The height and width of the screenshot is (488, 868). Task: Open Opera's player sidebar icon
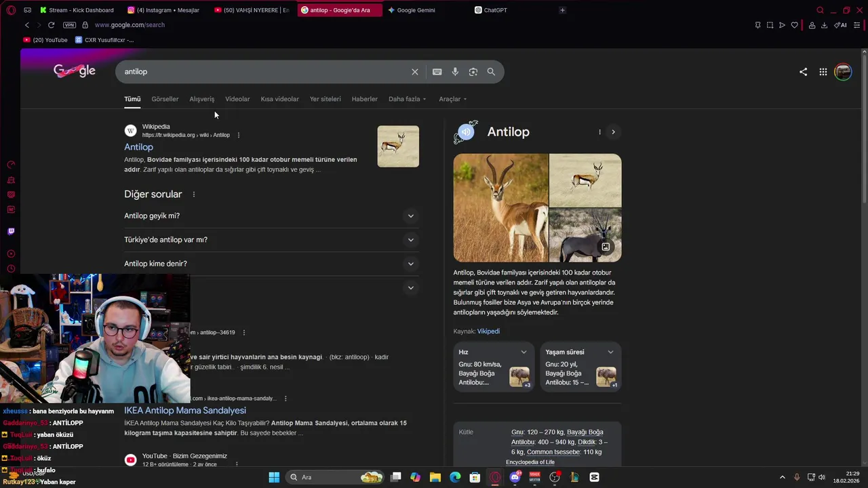[x=11, y=254]
